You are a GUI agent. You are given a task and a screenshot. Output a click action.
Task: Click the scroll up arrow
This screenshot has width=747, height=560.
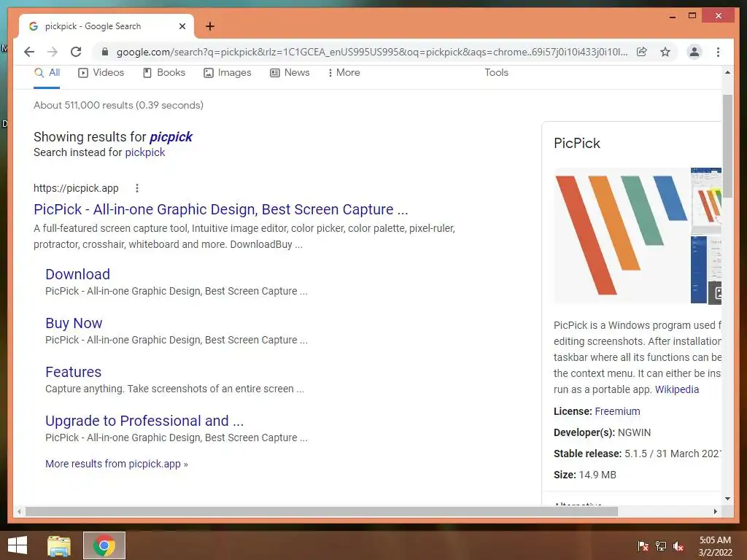click(727, 72)
